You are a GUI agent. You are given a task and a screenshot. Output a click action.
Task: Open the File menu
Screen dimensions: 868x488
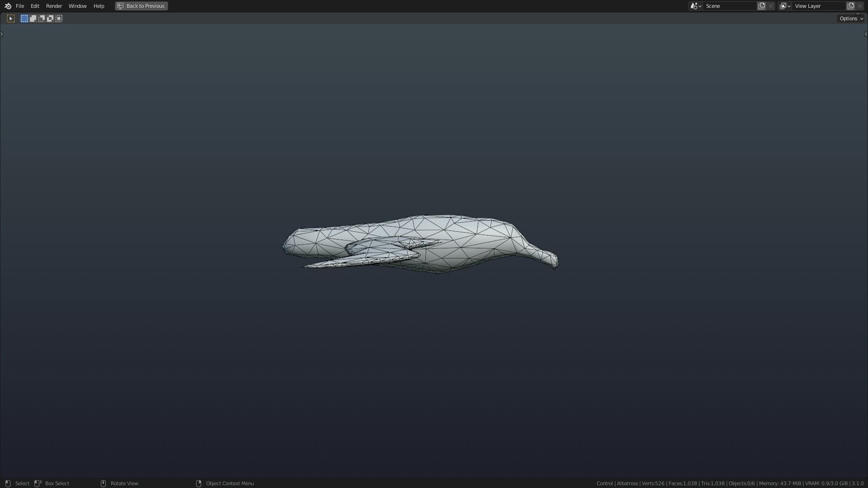[x=20, y=6]
